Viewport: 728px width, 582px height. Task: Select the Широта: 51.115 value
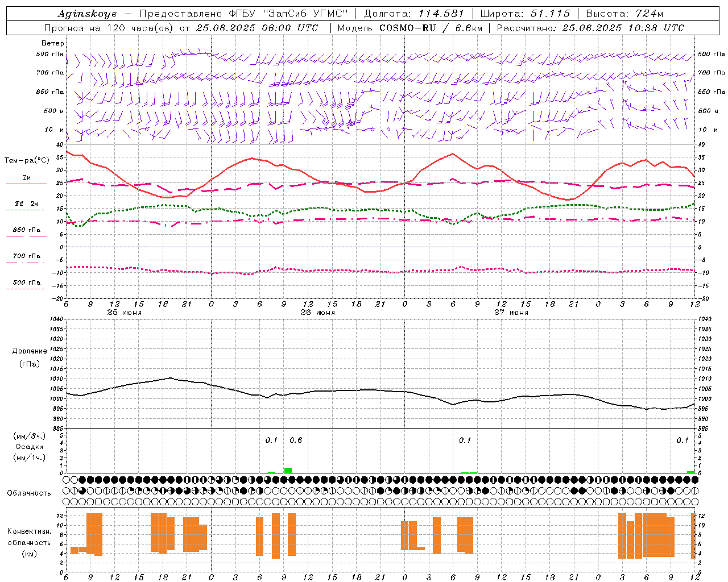tap(525, 14)
